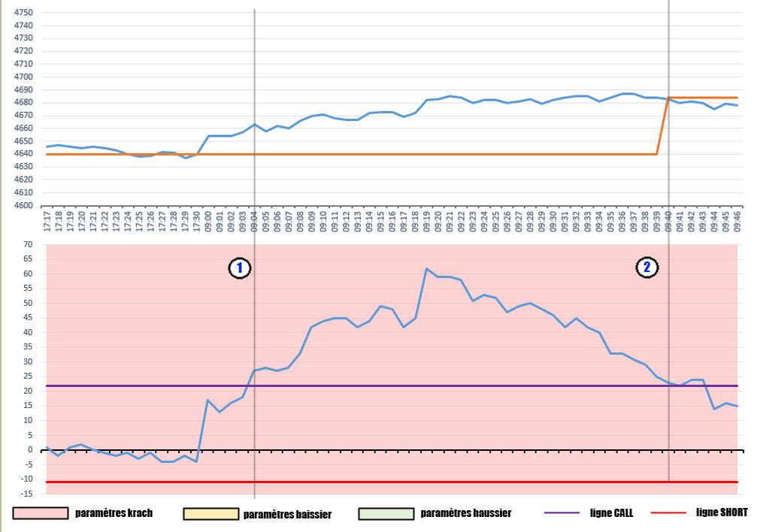Click the 70 value on the lower axis
Screen dimensions: 760x532
[28, 245]
